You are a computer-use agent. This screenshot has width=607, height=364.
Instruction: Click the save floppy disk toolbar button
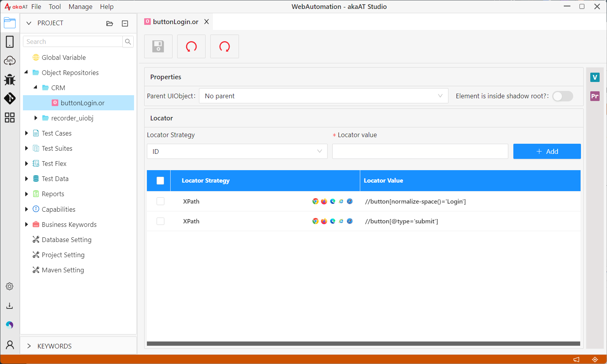point(158,47)
